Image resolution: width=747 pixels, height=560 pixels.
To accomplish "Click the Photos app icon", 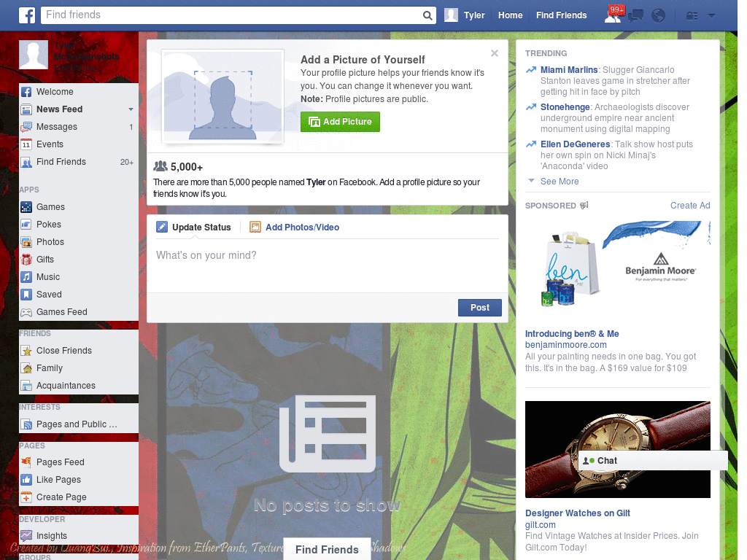I will (26, 242).
